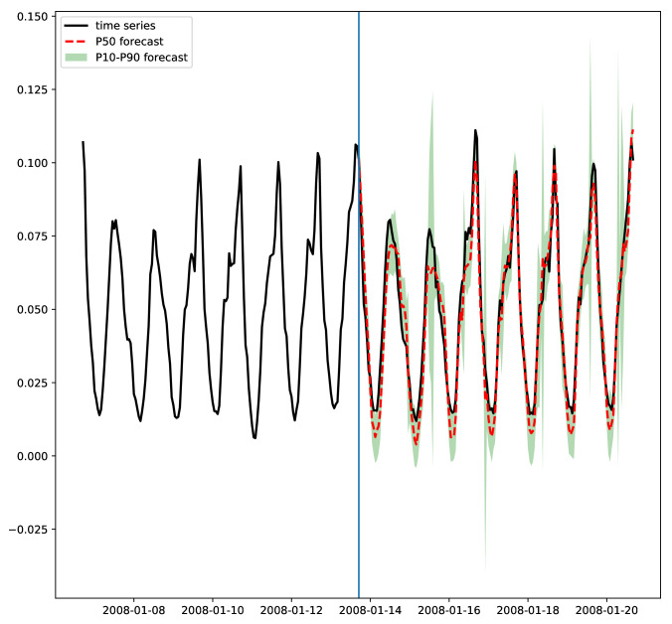
Task: Click the 2008-01-14 x-axis tick label
Action: click(370, 610)
